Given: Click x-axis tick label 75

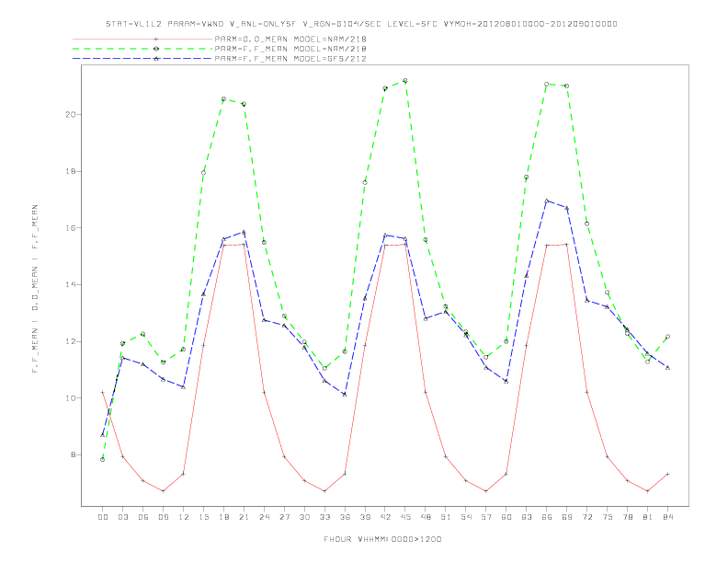Looking at the screenshot, I should tap(608, 517).
